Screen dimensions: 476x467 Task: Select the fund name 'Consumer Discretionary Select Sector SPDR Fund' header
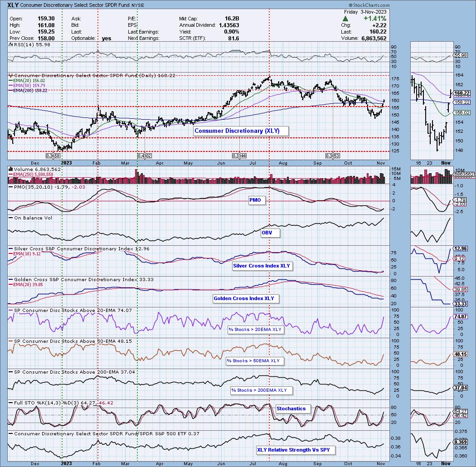pyautogui.click(x=74, y=5)
